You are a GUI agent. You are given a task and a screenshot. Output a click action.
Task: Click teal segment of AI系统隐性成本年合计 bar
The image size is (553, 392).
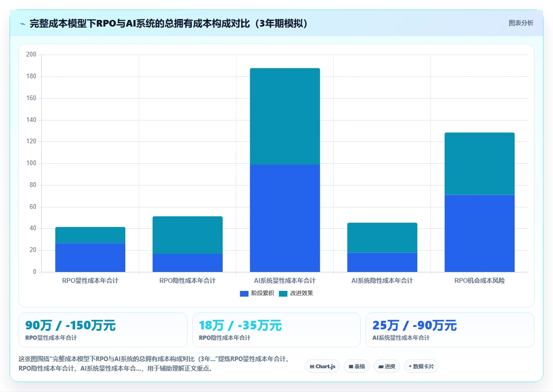pos(382,238)
